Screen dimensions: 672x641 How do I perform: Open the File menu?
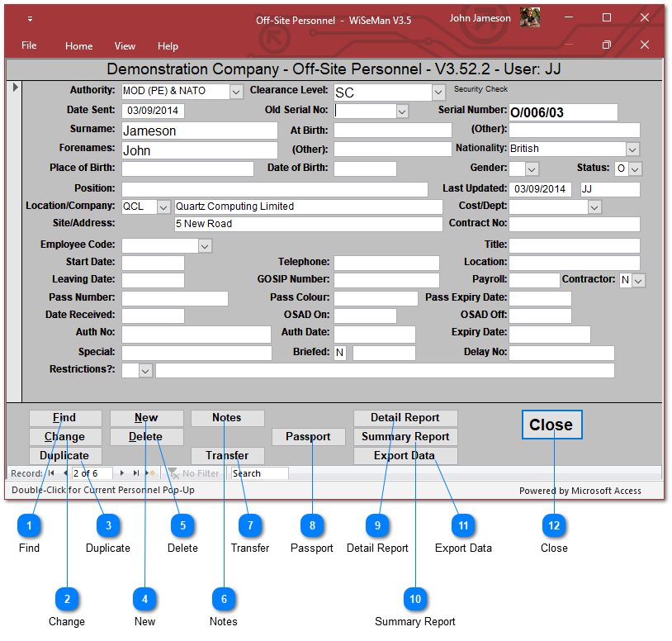coord(29,45)
